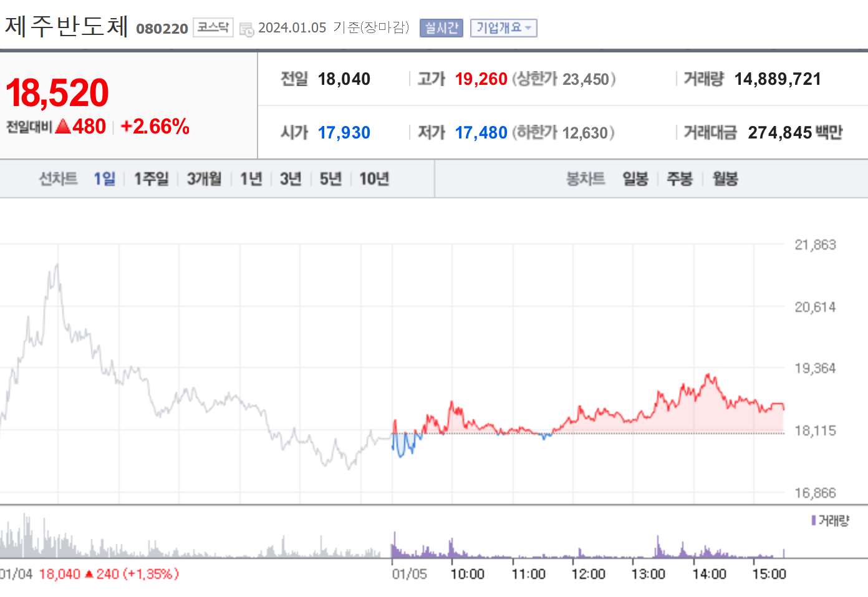Click the change percentage +2.66%
This screenshot has height=597, width=868.
pyautogui.click(x=155, y=127)
